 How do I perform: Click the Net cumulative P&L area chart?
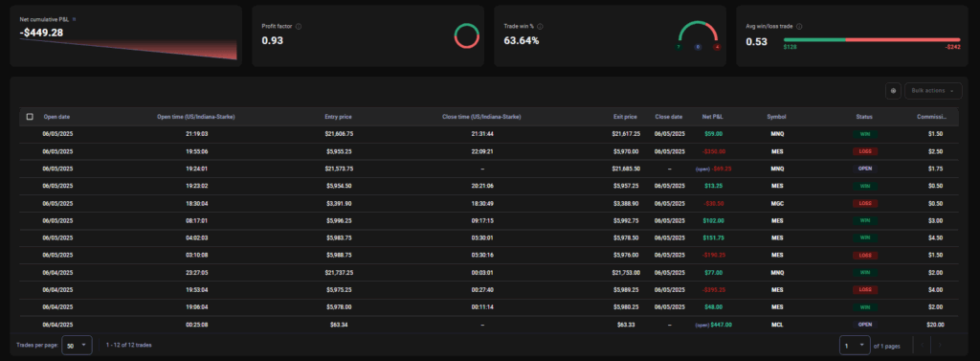(129, 50)
